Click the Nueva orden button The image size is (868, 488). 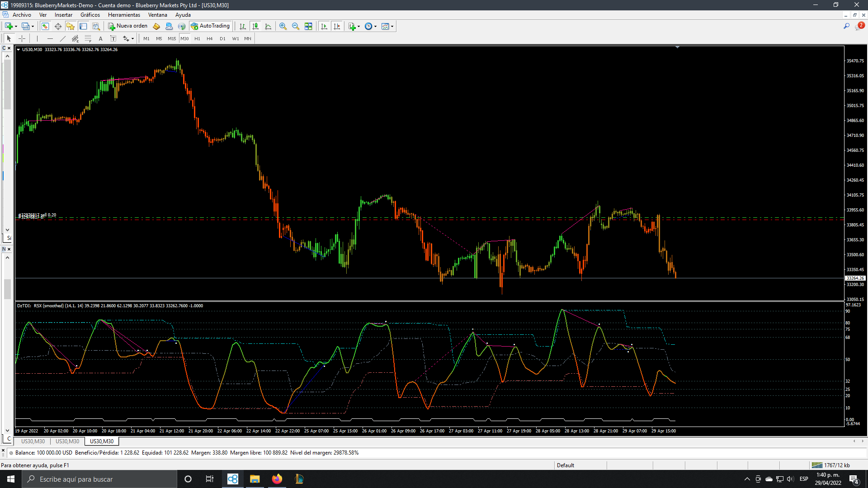coord(128,26)
